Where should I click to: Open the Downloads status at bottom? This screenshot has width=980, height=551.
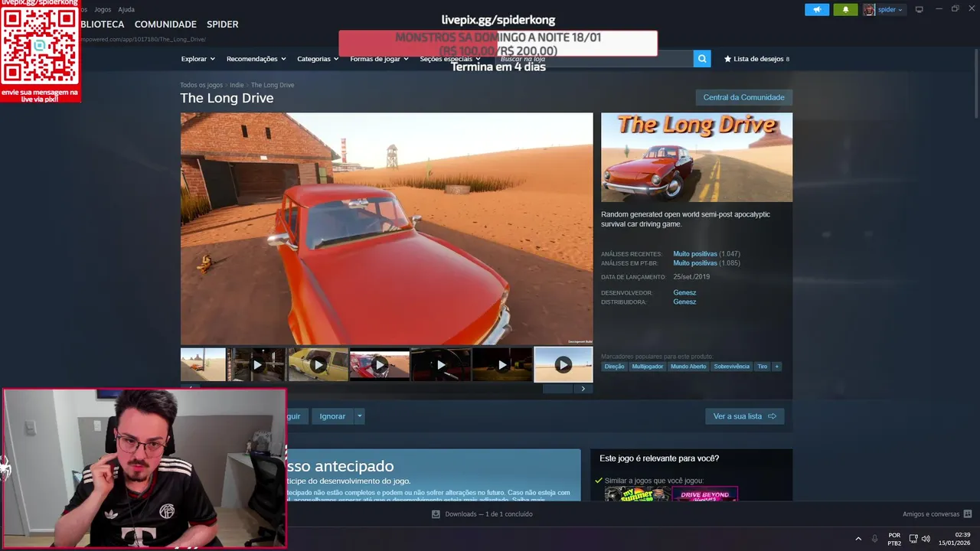482,514
